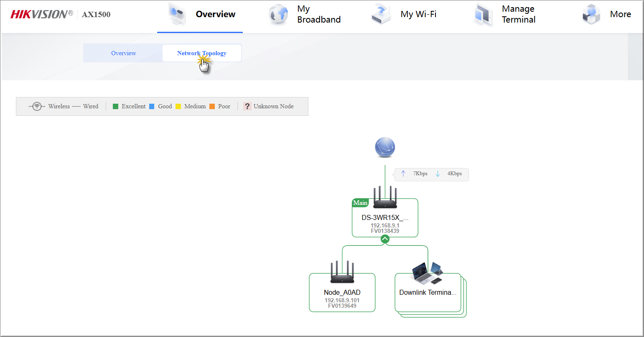Click the Unknown Node question mark icon
This screenshot has width=644, height=337.
pos(247,106)
